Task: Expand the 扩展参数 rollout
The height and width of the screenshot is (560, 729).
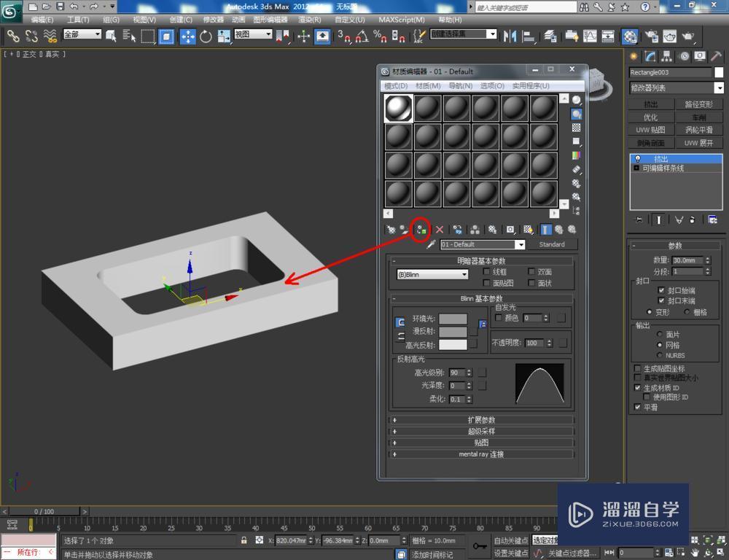Action: point(483,419)
